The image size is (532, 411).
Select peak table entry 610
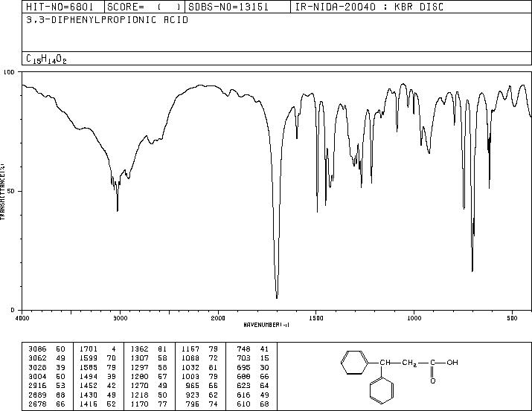pos(253,404)
